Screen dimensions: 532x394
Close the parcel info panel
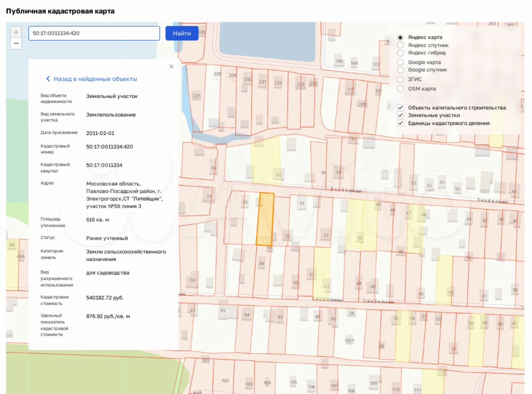pos(171,66)
